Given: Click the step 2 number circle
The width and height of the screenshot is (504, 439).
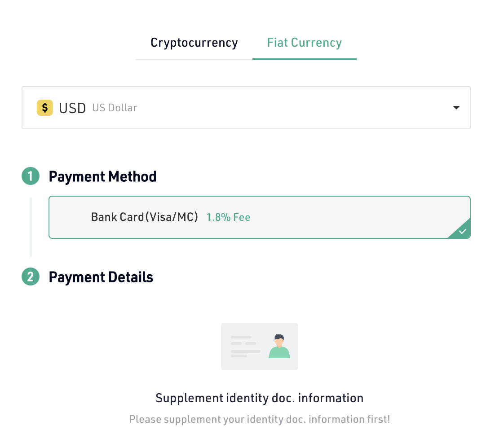Looking at the screenshot, I should tap(31, 277).
